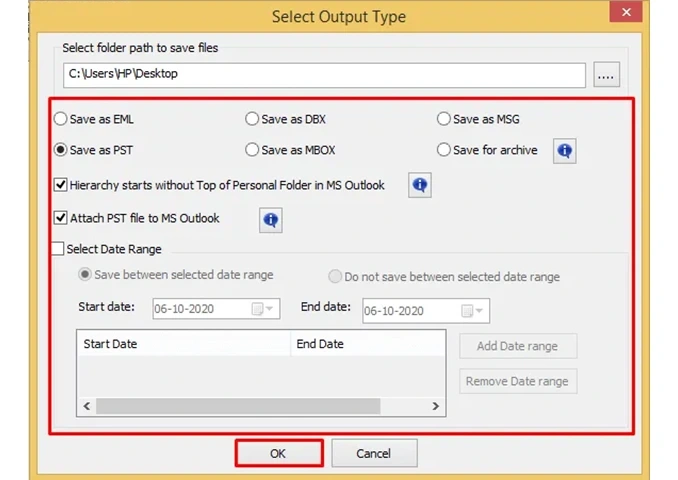Click the folder path input field

click(324, 75)
